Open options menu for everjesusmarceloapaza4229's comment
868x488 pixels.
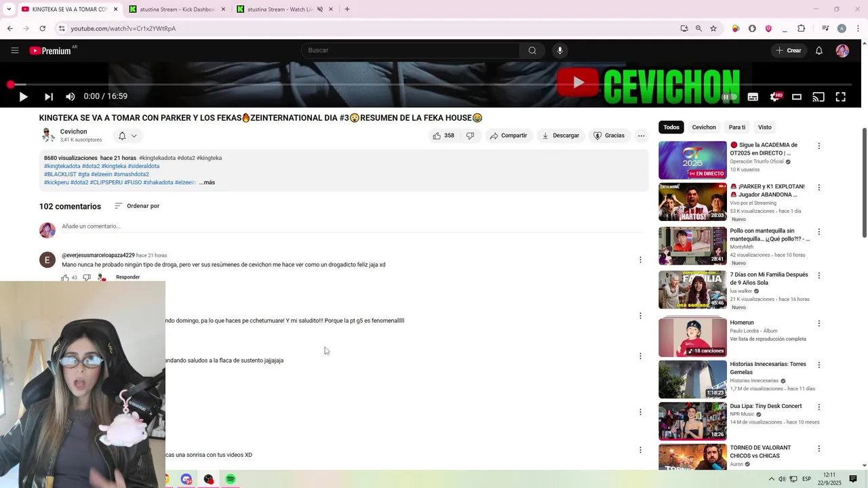(640, 260)
